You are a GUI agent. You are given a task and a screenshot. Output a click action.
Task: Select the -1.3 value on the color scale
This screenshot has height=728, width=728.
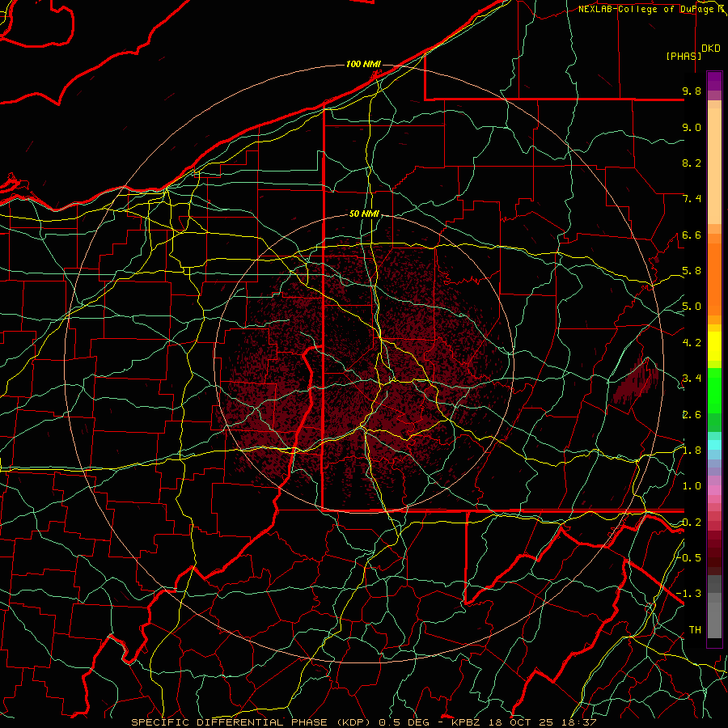[x=689, y=594]
